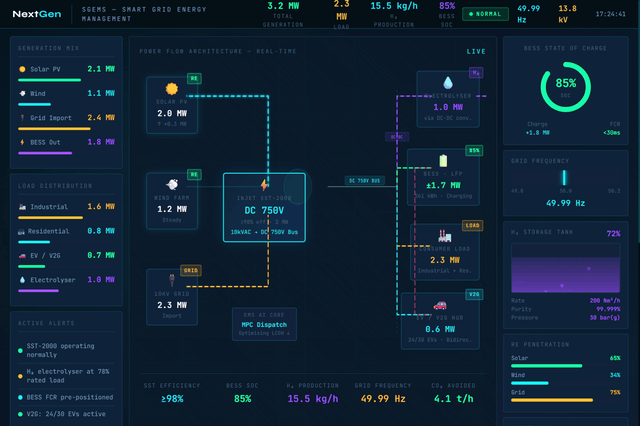Screen dimensions: 640x426
Task: Click the DC 750V Bus label
Action: tap(364, 180)
